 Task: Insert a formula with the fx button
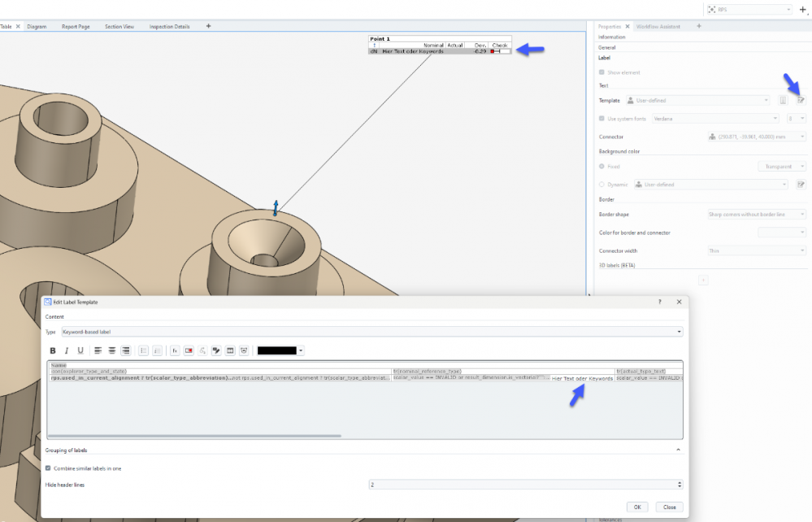pos(174,350)
